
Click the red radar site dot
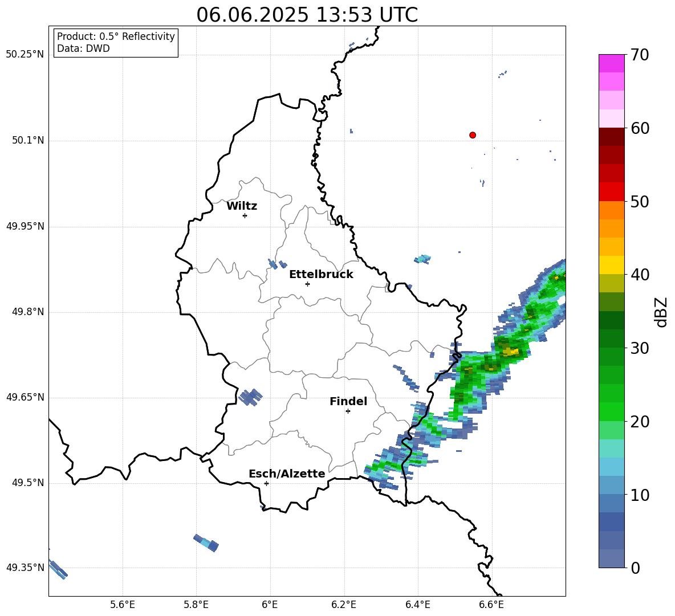pos(473,135)
